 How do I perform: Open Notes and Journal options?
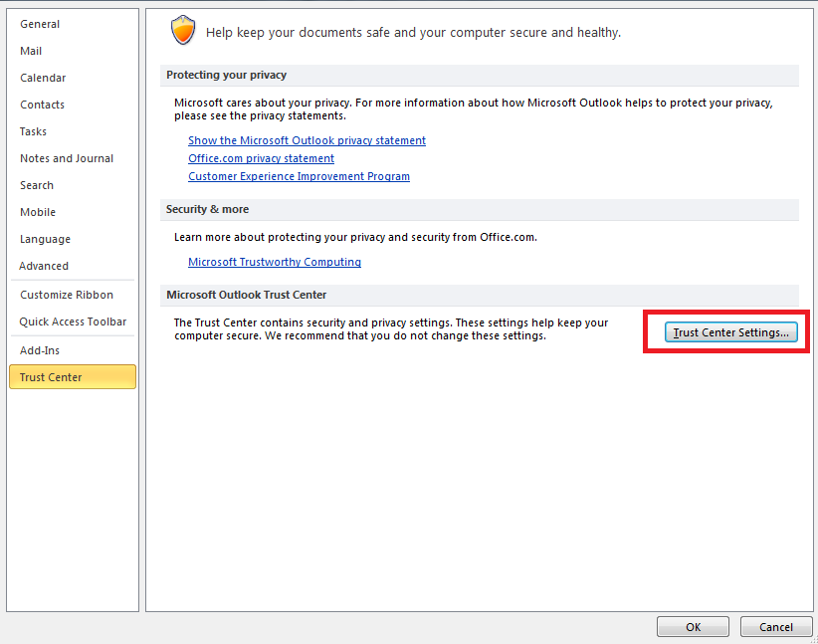click(x=67, y=158)
